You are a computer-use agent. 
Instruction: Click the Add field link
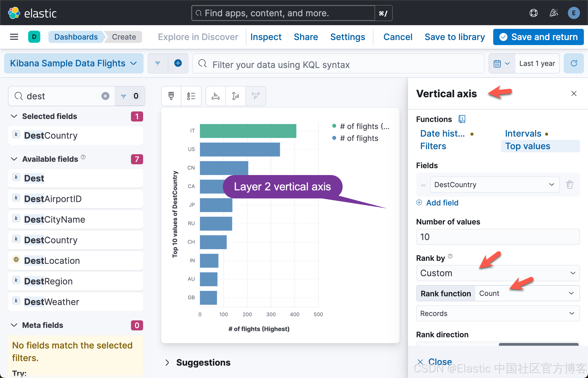click(442, 203)
